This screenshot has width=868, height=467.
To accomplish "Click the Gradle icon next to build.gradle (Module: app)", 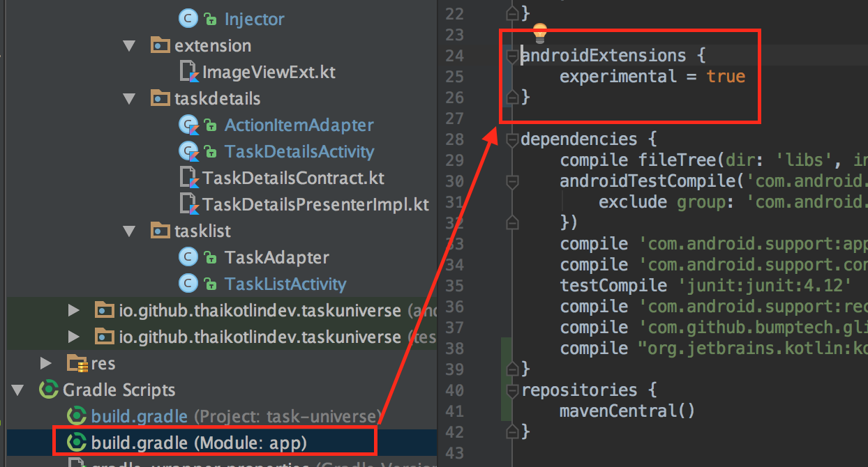I will click(x=77, y=441).
